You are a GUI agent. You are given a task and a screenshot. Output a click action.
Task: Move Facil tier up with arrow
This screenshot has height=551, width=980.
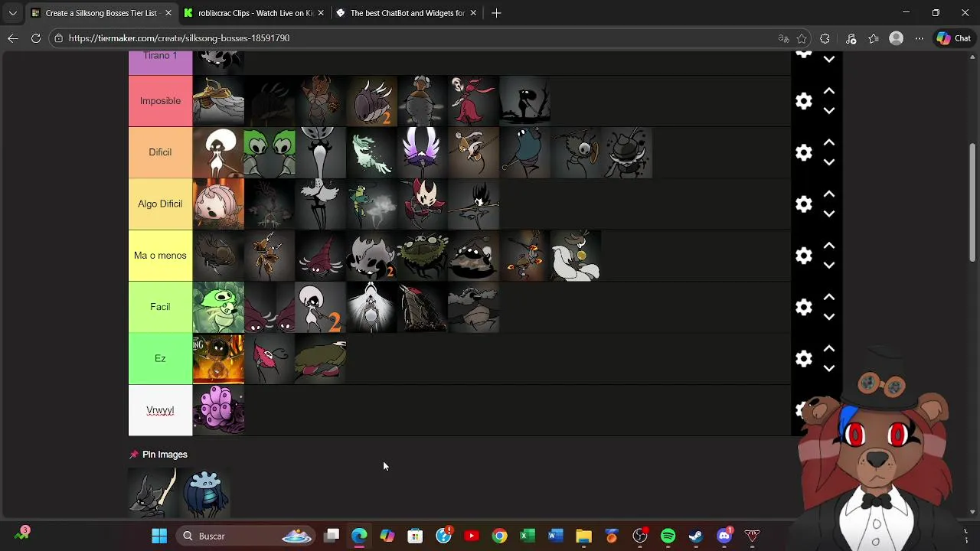tap(828, 297)
